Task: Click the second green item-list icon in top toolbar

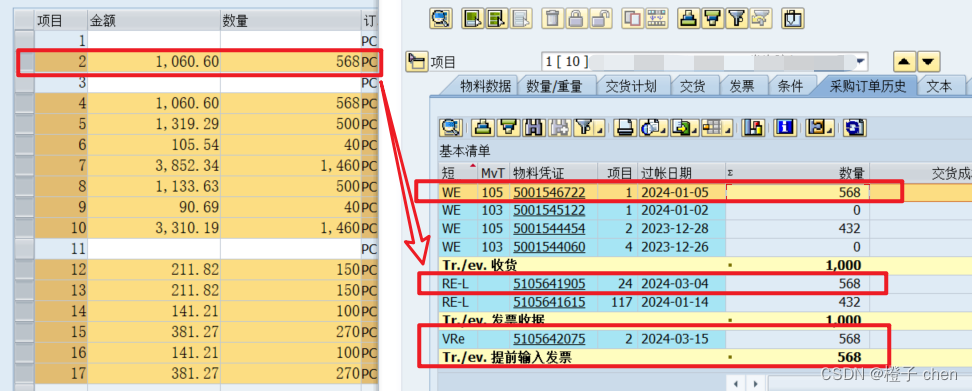Action: click(497, 19)
